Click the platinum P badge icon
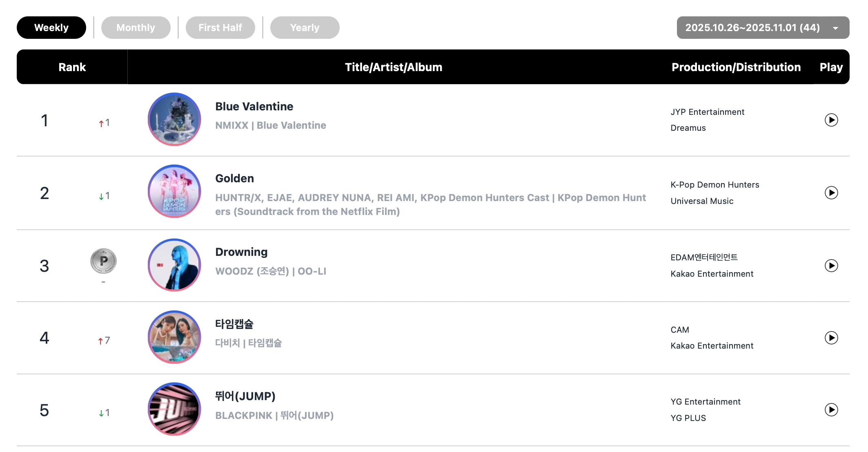Screen dimensions: 868x452 point(103,261)
